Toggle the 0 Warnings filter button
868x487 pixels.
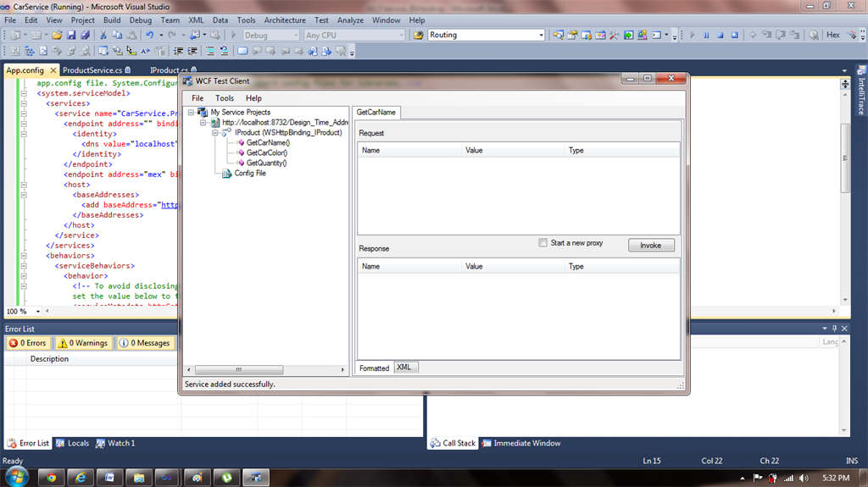(x=83, y=343)
